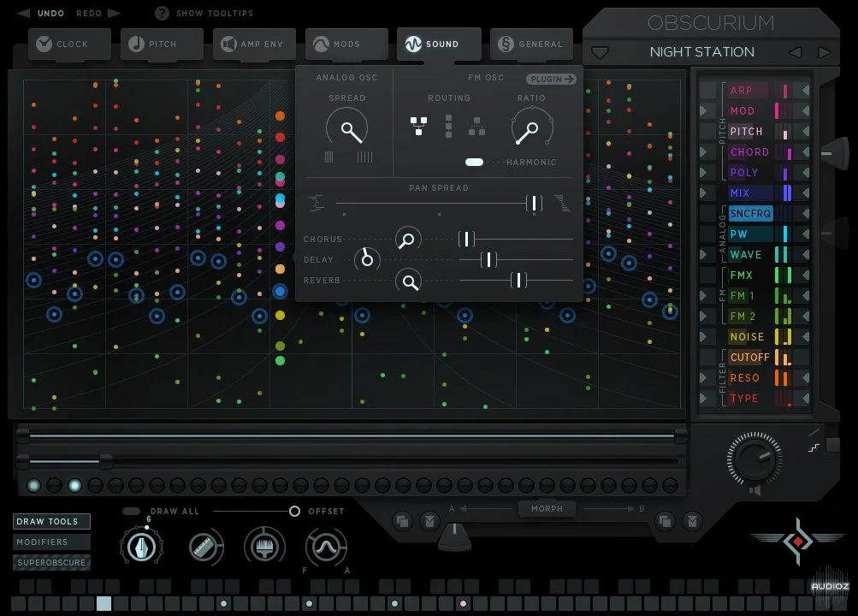Image resolution: width=858 pixels, height=616 pixels.
Task: Select the Sound tab
Action: [x=439, y=44]
